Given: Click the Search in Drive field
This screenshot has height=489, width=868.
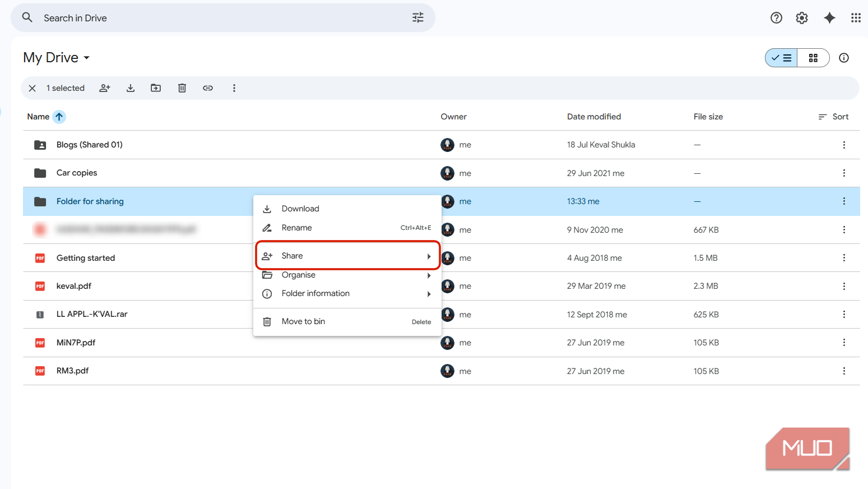Looking at the screenshot, I should (x=223, y=18).
